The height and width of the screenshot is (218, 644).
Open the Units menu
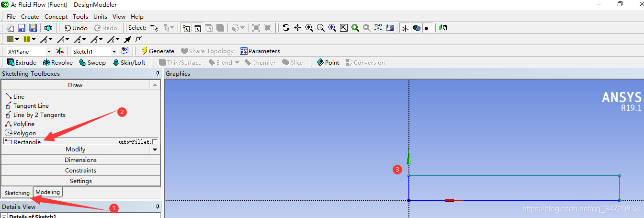pyautogui.click(x=101, y=16)
